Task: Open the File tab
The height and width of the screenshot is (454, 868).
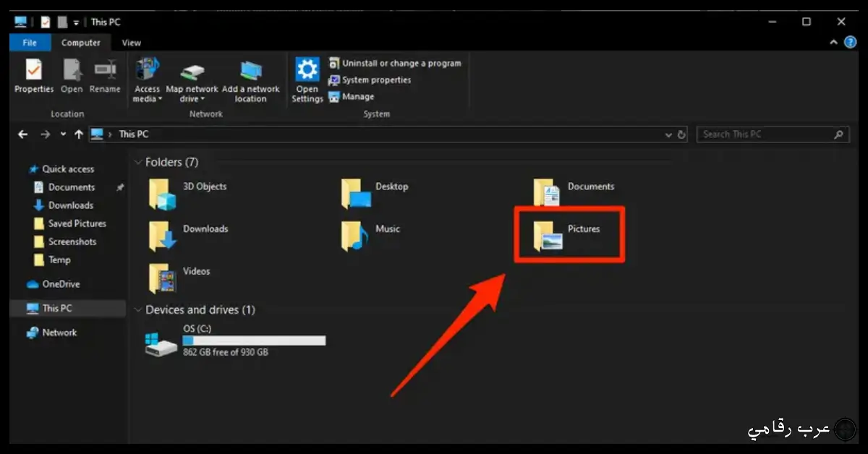Action: [x=30, y=43]
